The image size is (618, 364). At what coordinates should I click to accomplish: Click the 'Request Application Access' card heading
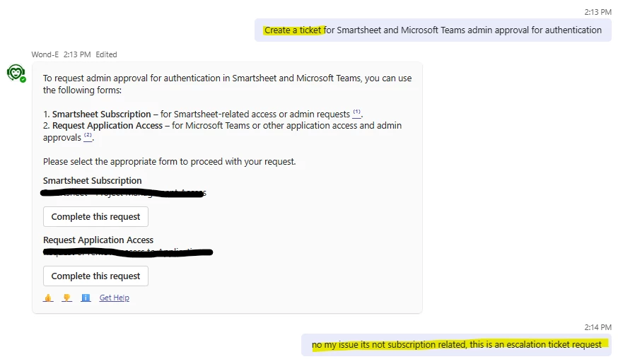point(98,240)
